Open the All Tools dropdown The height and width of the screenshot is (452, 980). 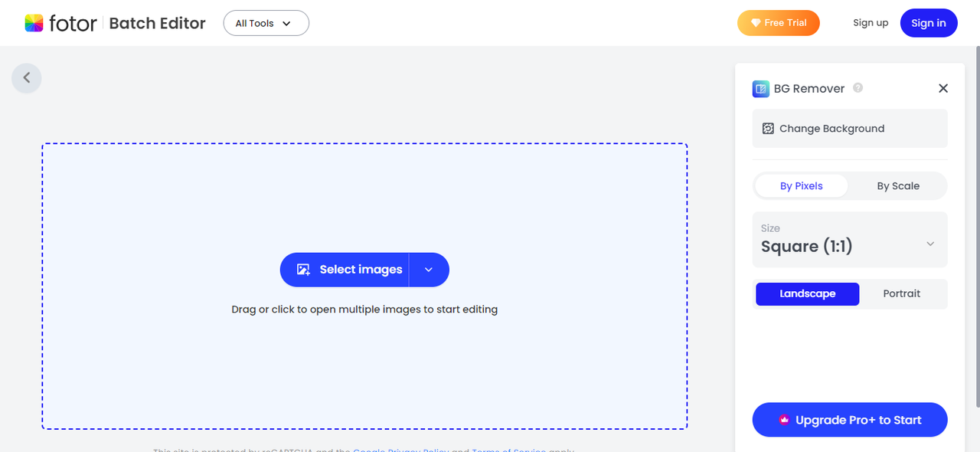[266, 23]
